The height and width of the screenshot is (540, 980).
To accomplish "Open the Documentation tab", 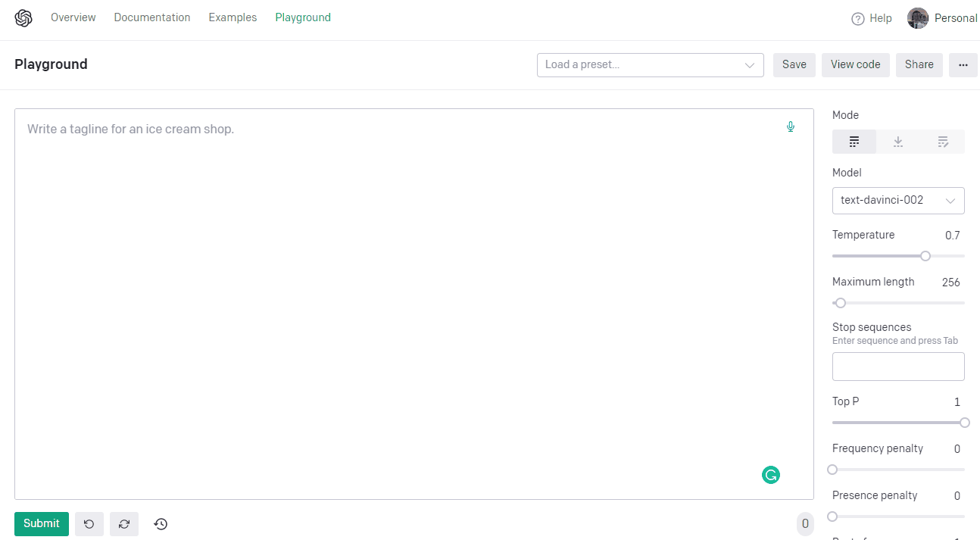I will tap(152, 17).
